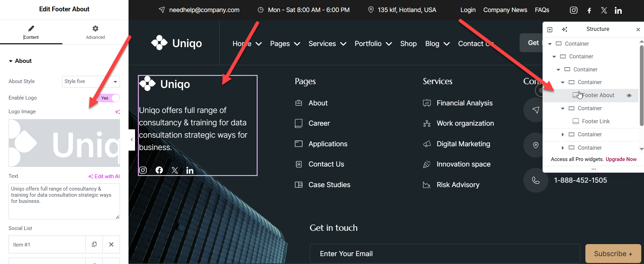Click the Upgrade Now link
Screen dimensions: 644x264
coord(621,159)
